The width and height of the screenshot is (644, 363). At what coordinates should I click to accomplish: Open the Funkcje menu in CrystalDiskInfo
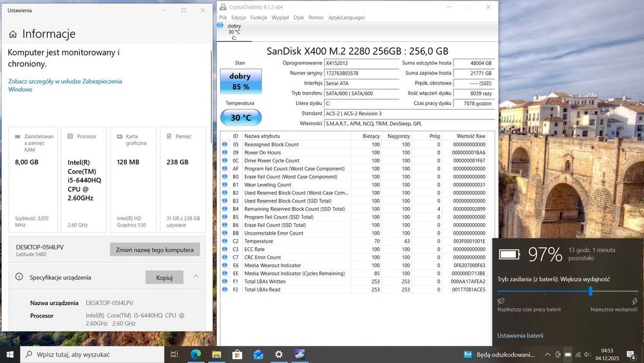point(258,17)
